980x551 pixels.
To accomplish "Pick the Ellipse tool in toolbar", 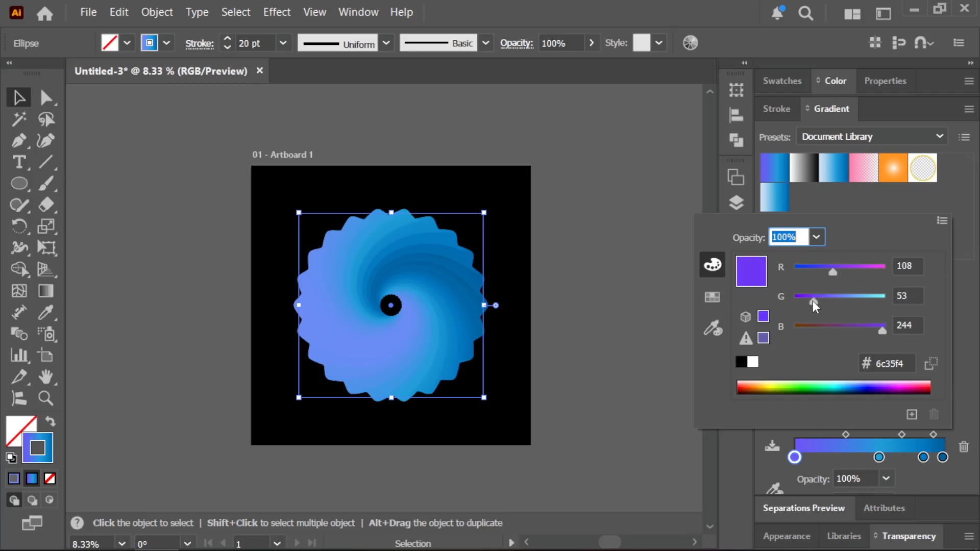I will point(19,184).
